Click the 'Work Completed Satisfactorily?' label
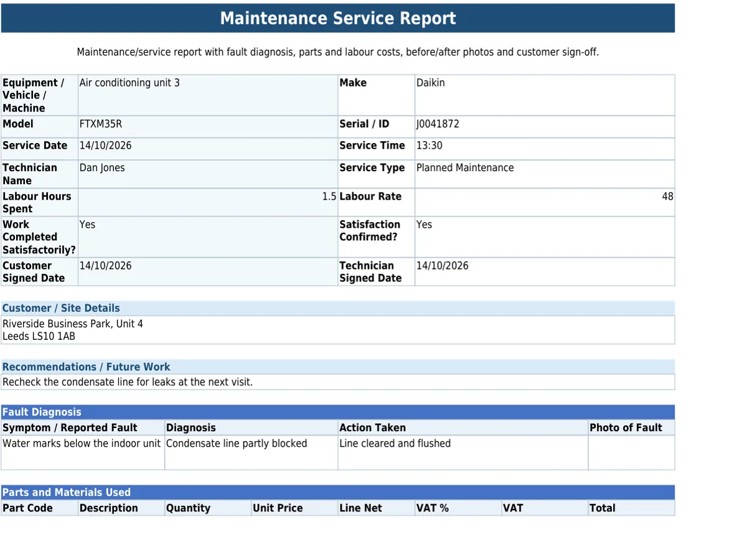747x560 pixels. click(39, 237)
